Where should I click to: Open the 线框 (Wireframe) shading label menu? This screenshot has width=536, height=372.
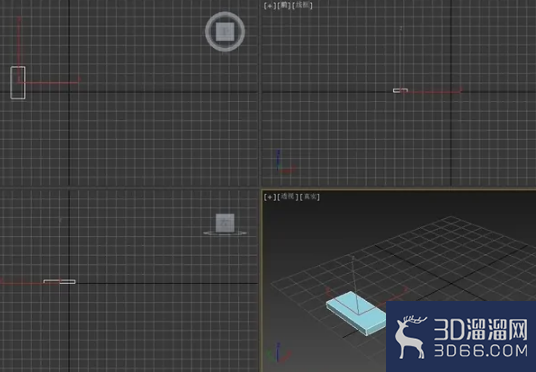pos(302,5)
